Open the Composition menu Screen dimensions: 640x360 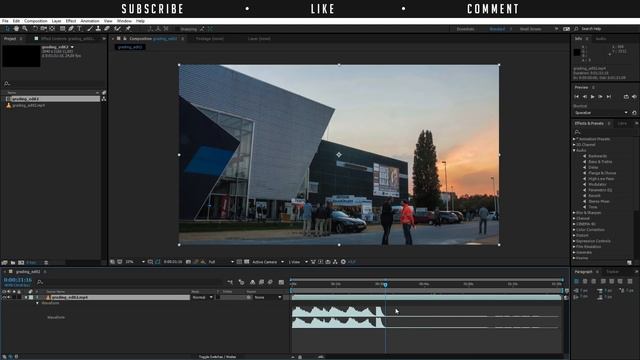pos(36,21)
